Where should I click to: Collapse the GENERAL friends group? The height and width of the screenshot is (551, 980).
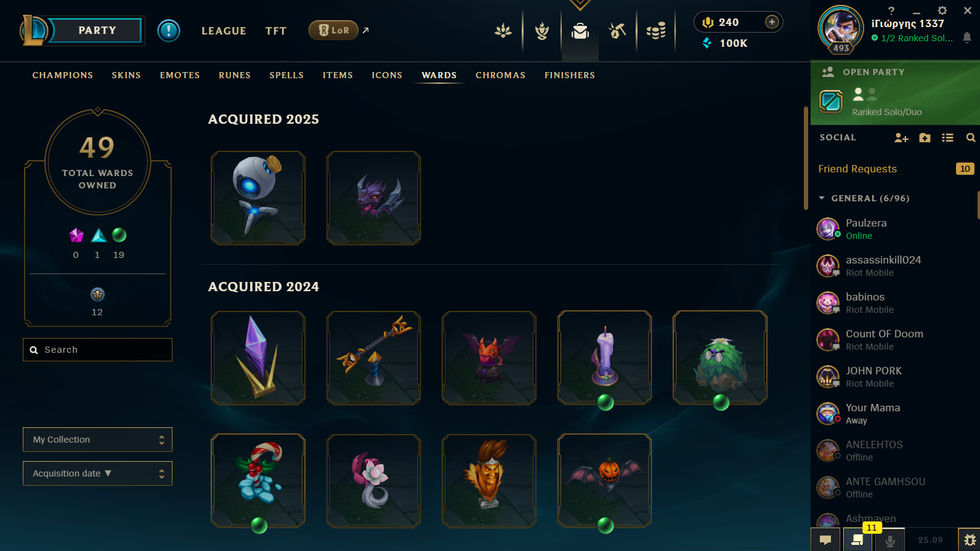822,198
